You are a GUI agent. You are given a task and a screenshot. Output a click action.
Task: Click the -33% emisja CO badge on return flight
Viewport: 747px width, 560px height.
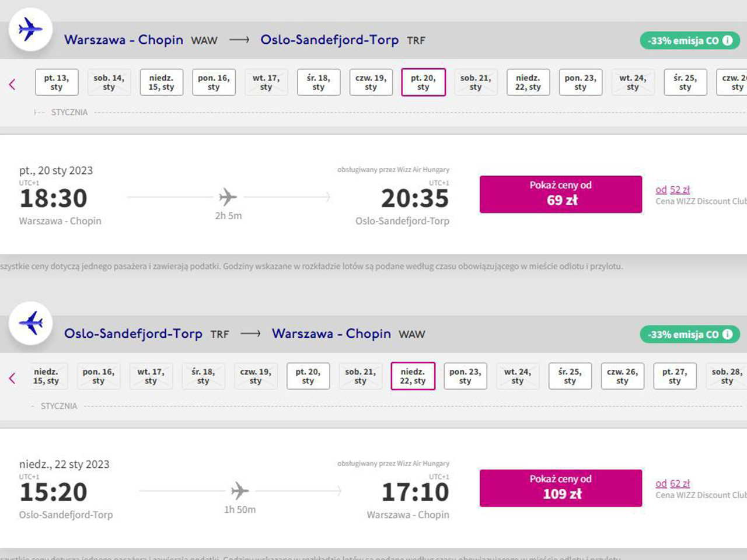click(x=683, y=334)
